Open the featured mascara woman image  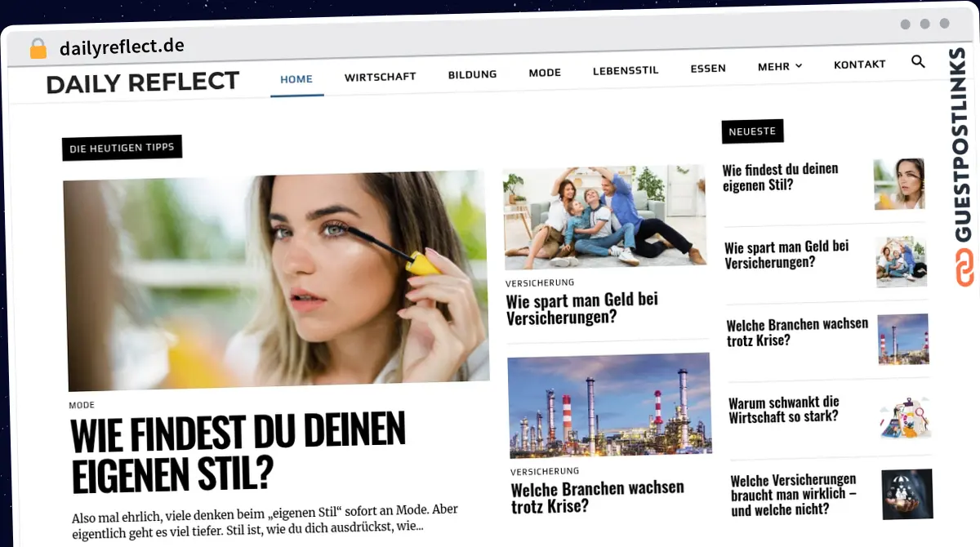pos(276,280)
